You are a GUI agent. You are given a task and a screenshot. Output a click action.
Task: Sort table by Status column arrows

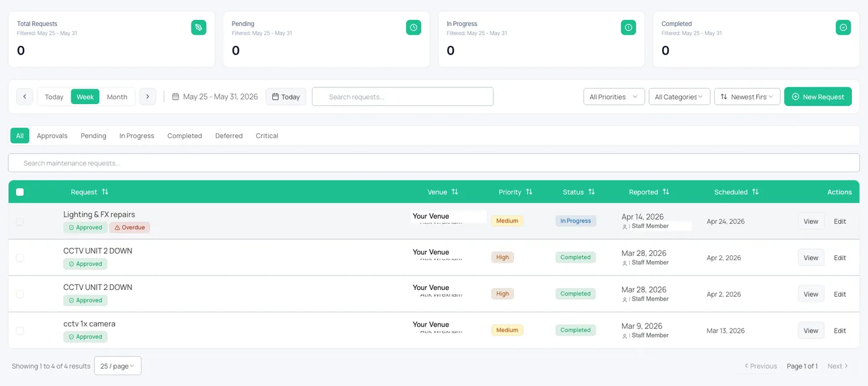591,192
